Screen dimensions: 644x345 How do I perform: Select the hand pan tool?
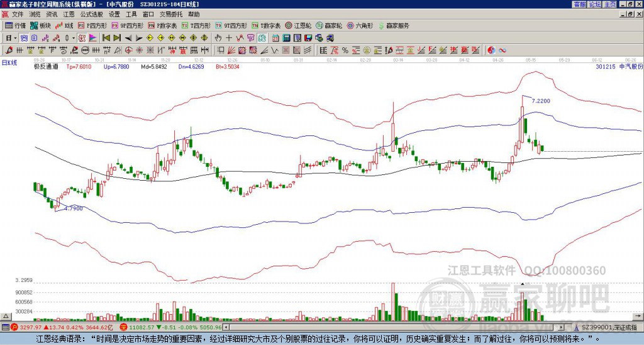[x=218, y=38]
